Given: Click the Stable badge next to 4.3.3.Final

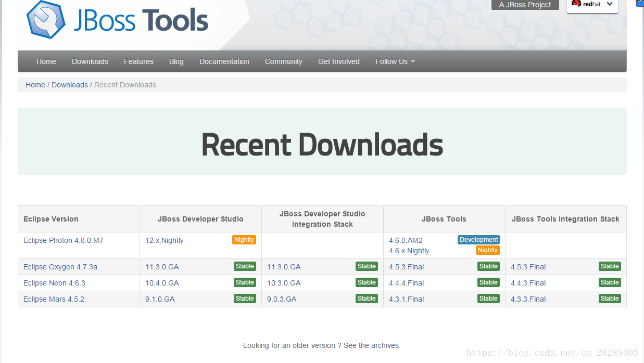Looking at the screenshot, I should click(x=610, y=299).
